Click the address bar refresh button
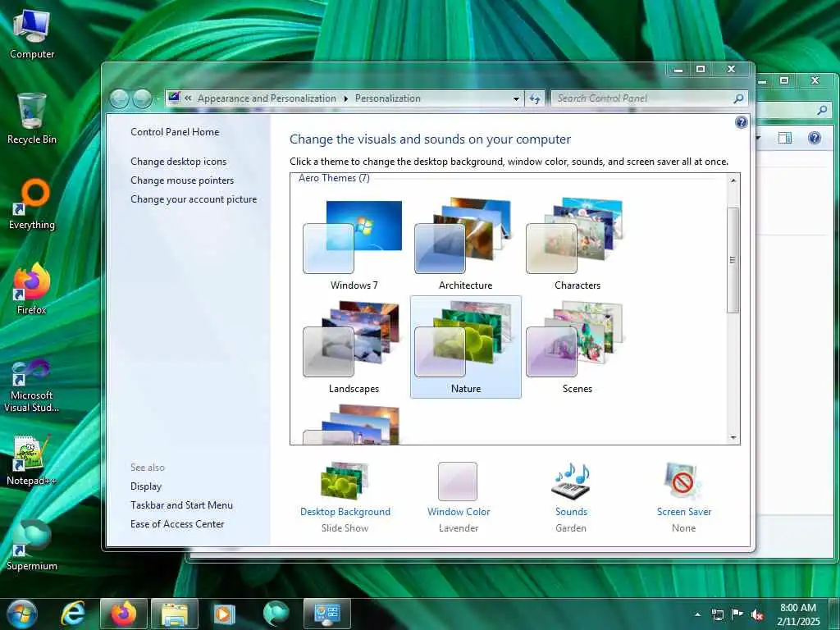This screenshot has height=630, width=840. click(x=535, y=98)
